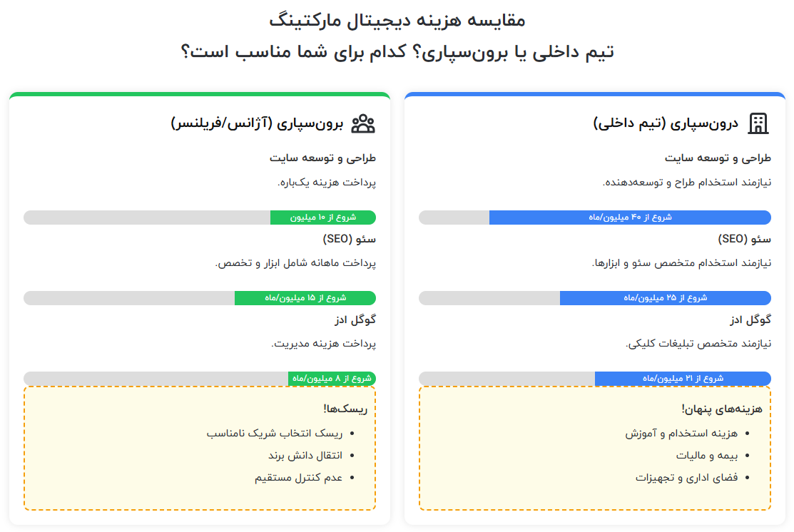Select the 'عدم کنترل مستقیم' list item
Image resolution: width=794 pixels, height=532 pixels.
click(x=299, y=477)
